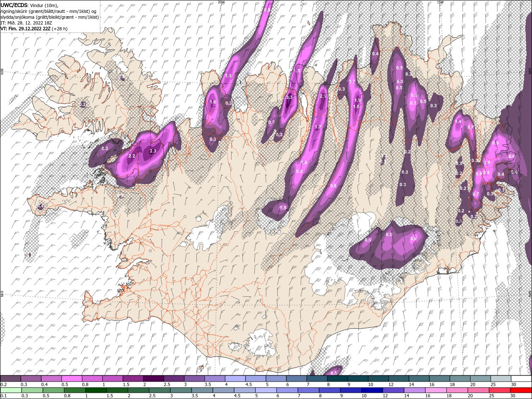Select the rain legend swatch between 25 and 30
The height and width of the screenshot is (399, 532).
(500, 390)
